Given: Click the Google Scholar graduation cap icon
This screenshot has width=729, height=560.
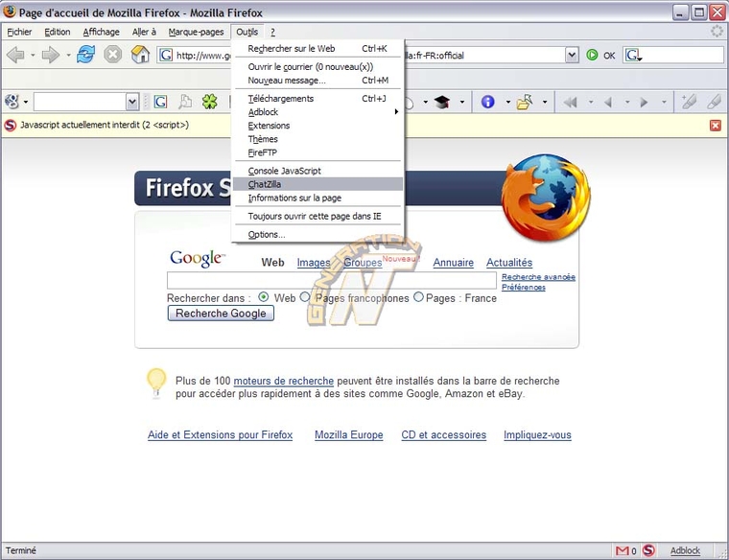Looking at the screenshot, I should tap(441, 102).
